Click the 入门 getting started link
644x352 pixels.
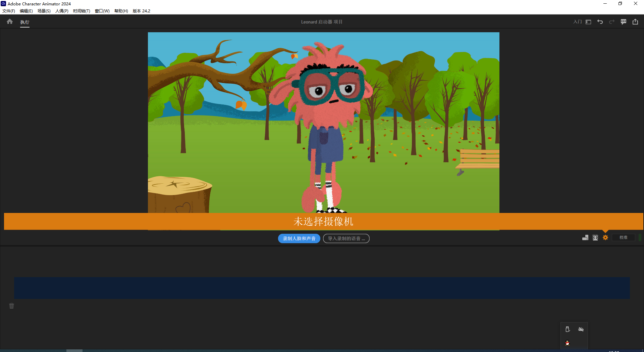click(578, 22)
